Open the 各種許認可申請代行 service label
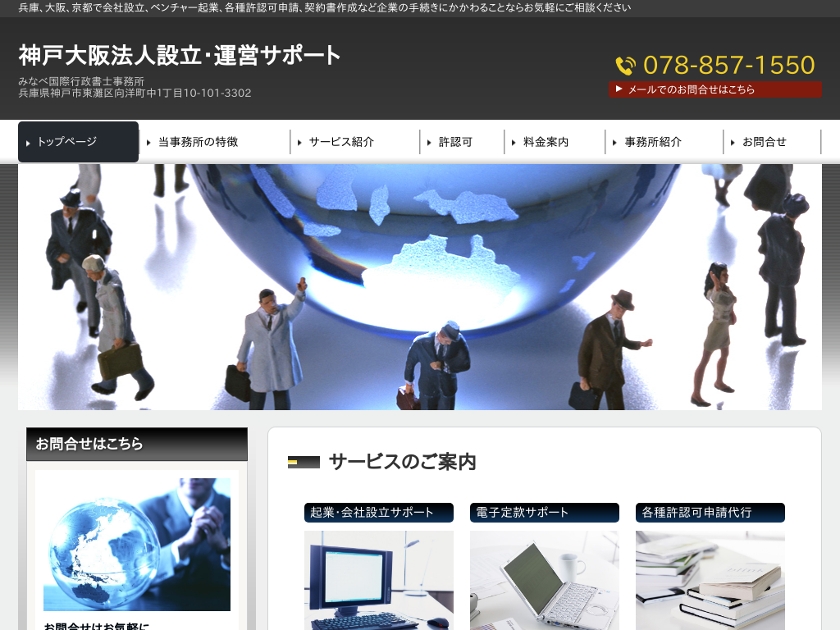Screen dimensions: 840x630 click(x=710, y=513)
